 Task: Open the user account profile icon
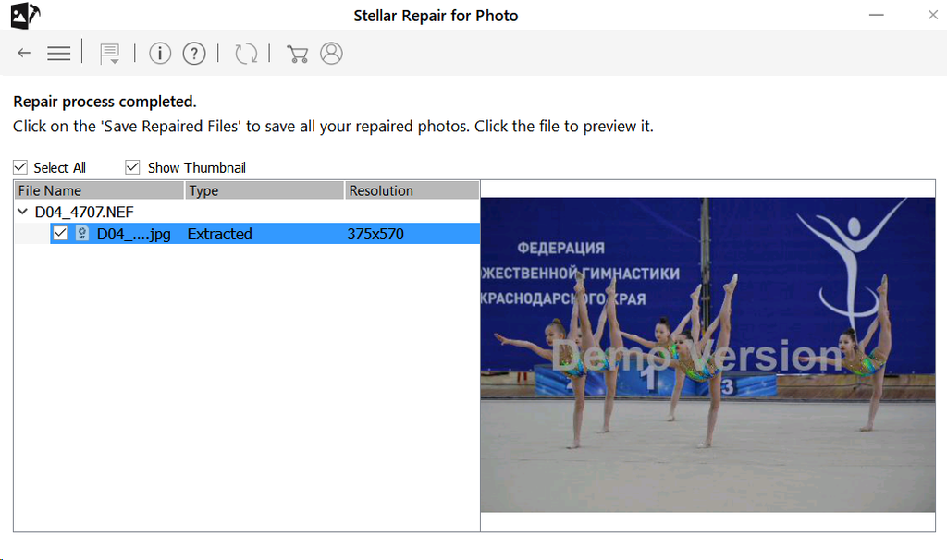331,54
